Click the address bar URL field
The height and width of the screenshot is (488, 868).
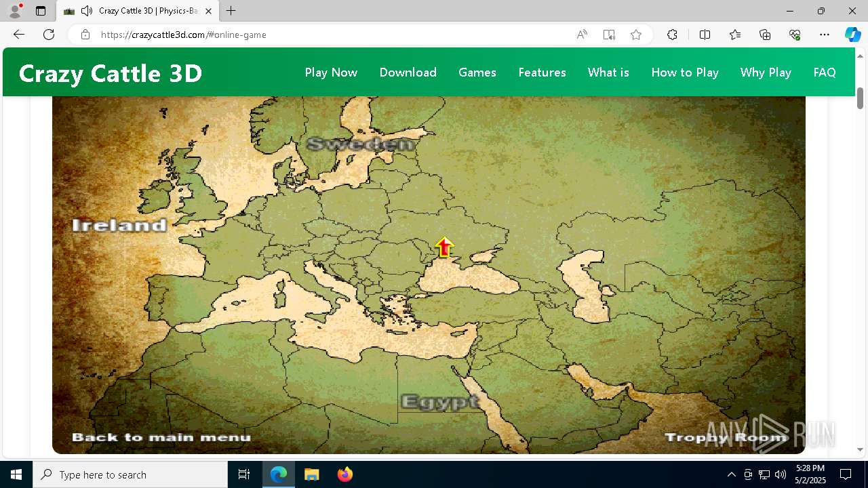coord(332,35)
